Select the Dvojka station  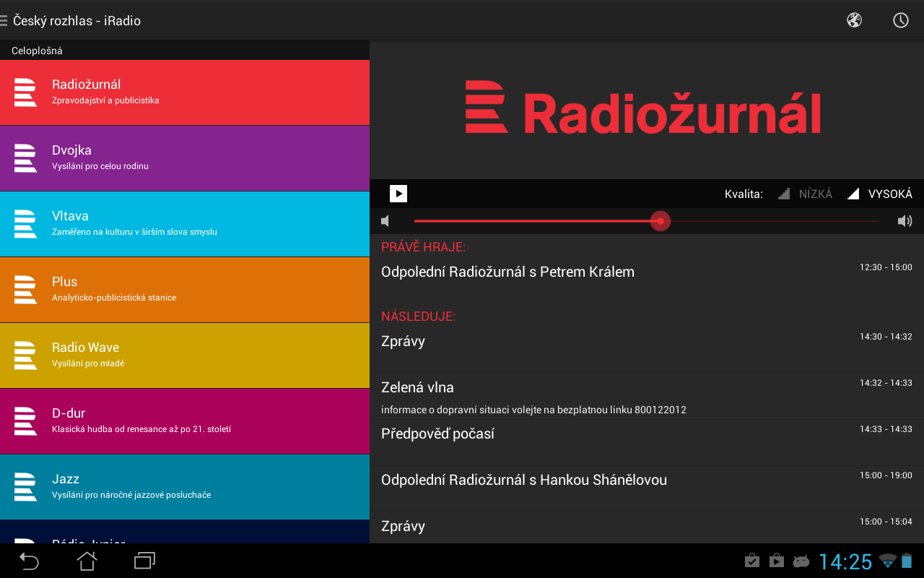pyautogui.click(x=185, y=158)
